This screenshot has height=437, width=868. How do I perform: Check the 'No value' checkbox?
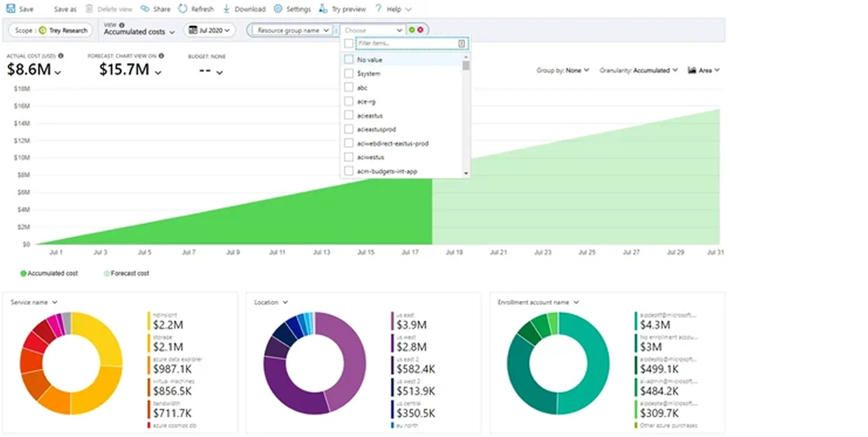click(349, 59)
